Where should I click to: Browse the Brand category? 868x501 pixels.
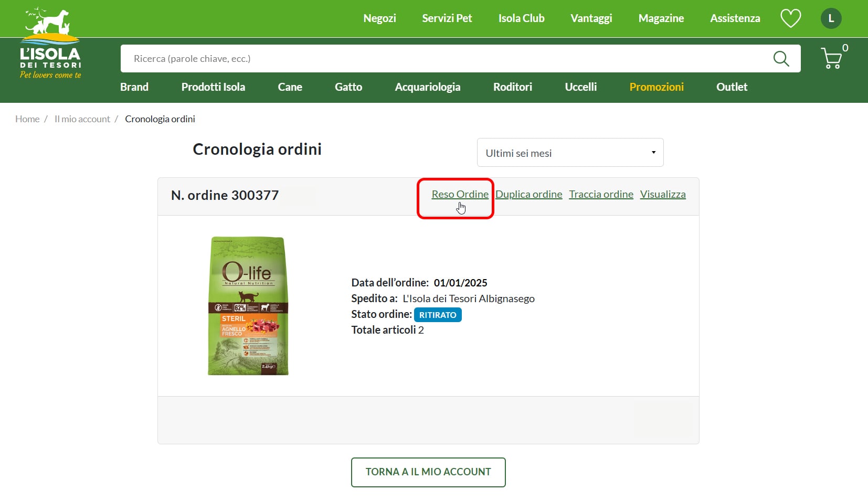(134, 87)
